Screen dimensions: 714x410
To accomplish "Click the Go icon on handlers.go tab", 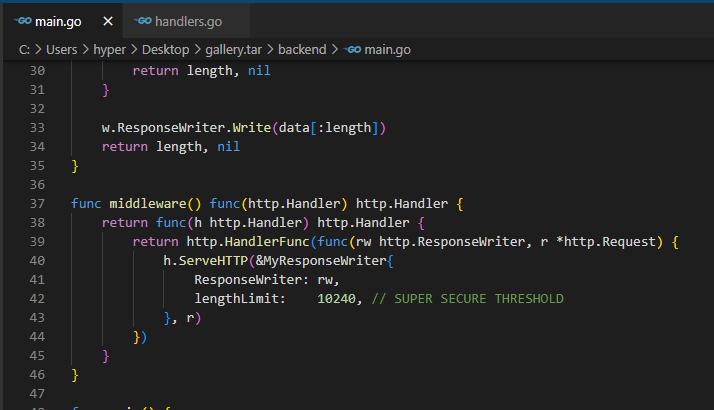I will pos(143,20).
